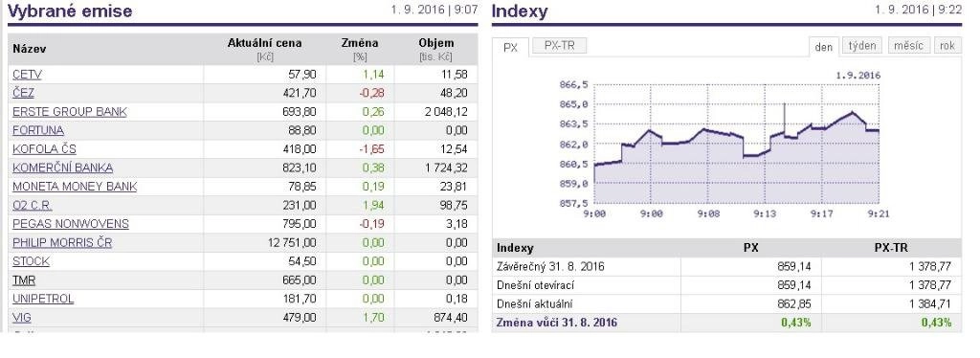Click ERSTE GROUP BANK link

point(69,112)
